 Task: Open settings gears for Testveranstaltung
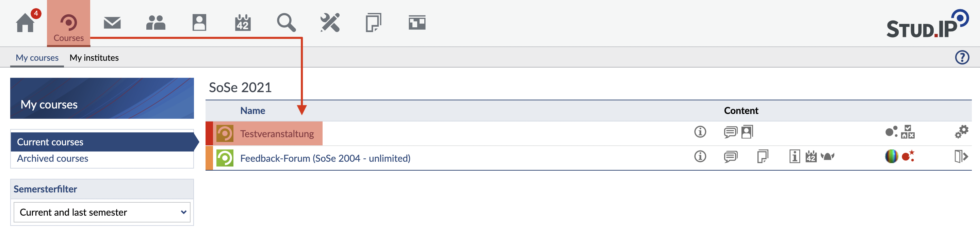[961, 132]
